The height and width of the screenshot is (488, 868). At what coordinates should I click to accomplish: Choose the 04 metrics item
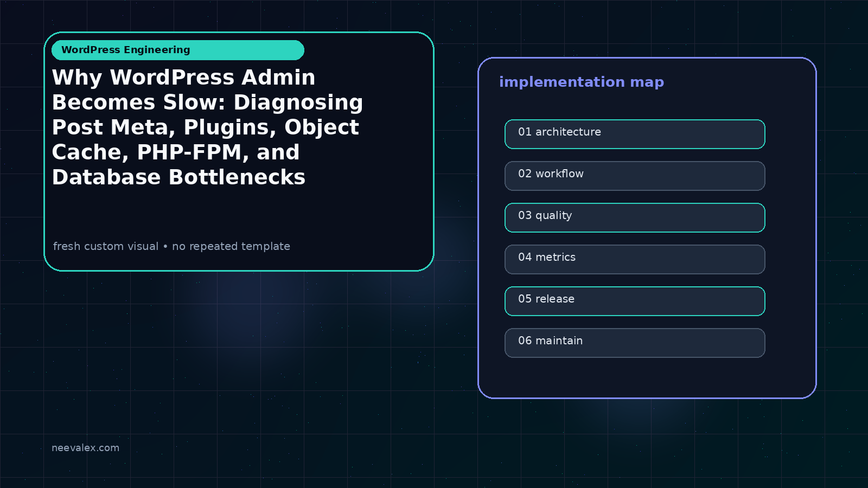point(635,259)
